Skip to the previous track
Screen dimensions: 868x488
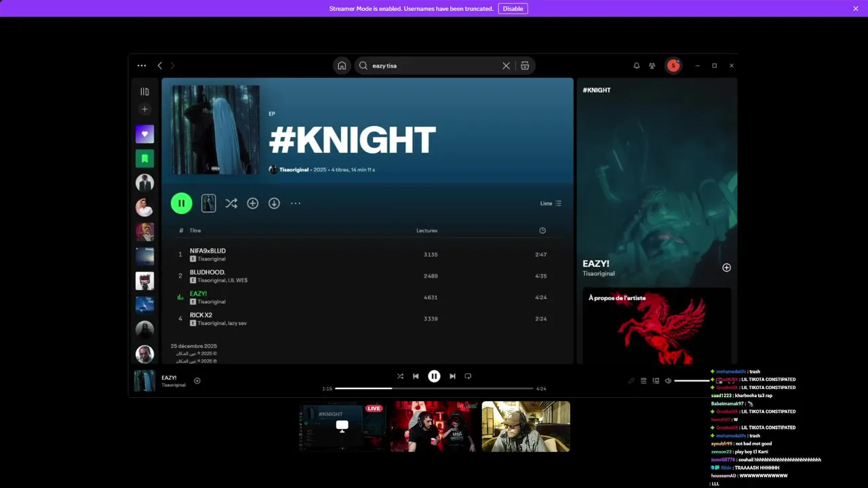(416, 376)
